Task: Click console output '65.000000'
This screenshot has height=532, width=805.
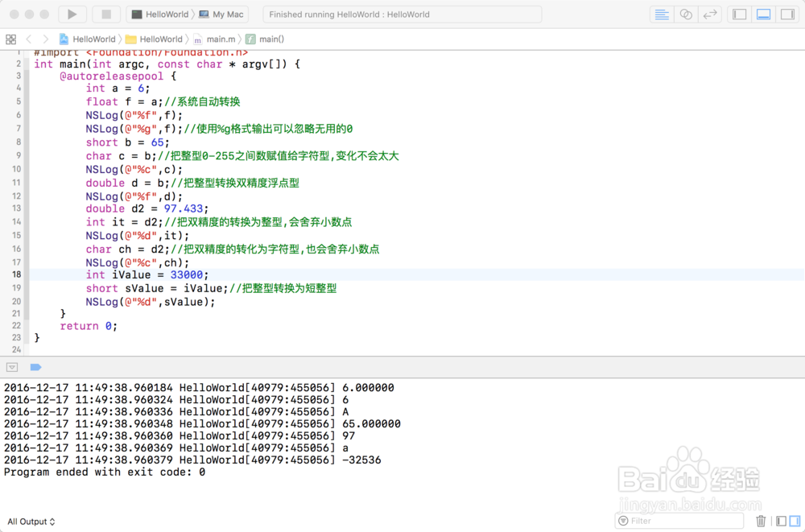Action: (x=371, y=423)
